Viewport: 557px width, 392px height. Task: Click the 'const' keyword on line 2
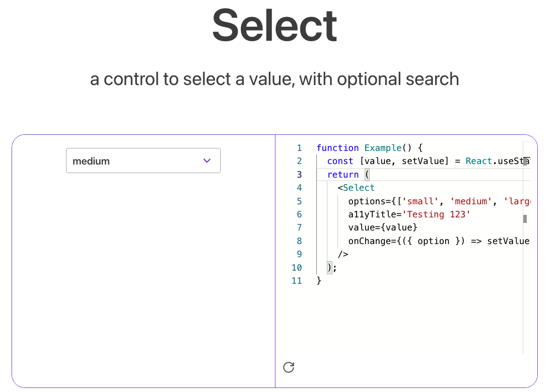[x=340, y=161]
